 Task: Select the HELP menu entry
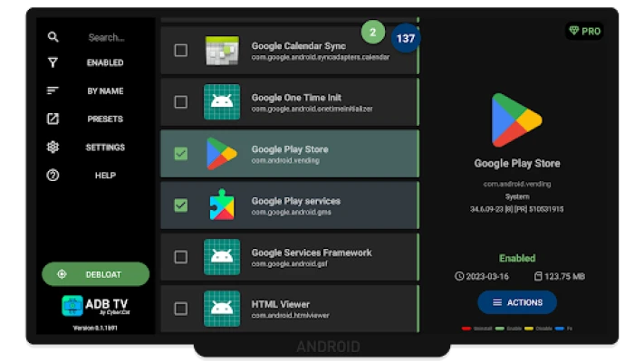[x=105, y=175]
